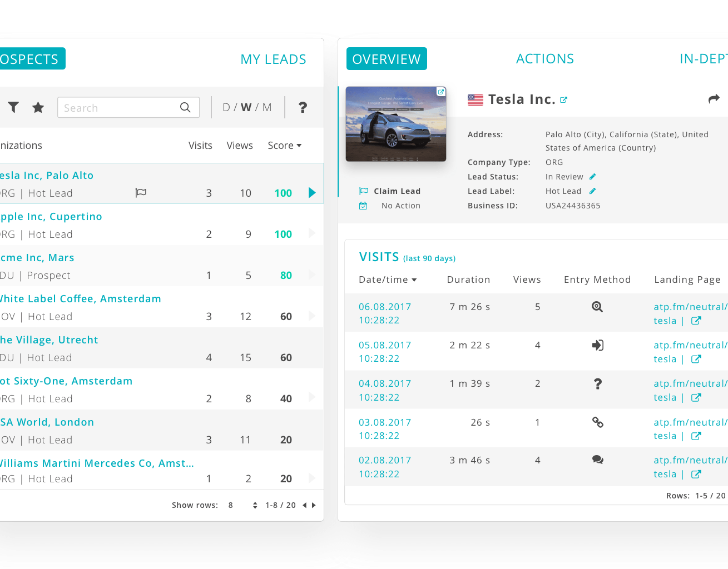Open the In-Depth tab

click(x=704, y=59)
